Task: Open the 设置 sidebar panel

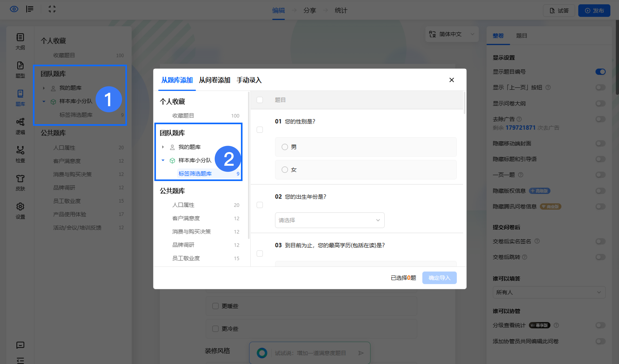Action: tap(20, 211)
